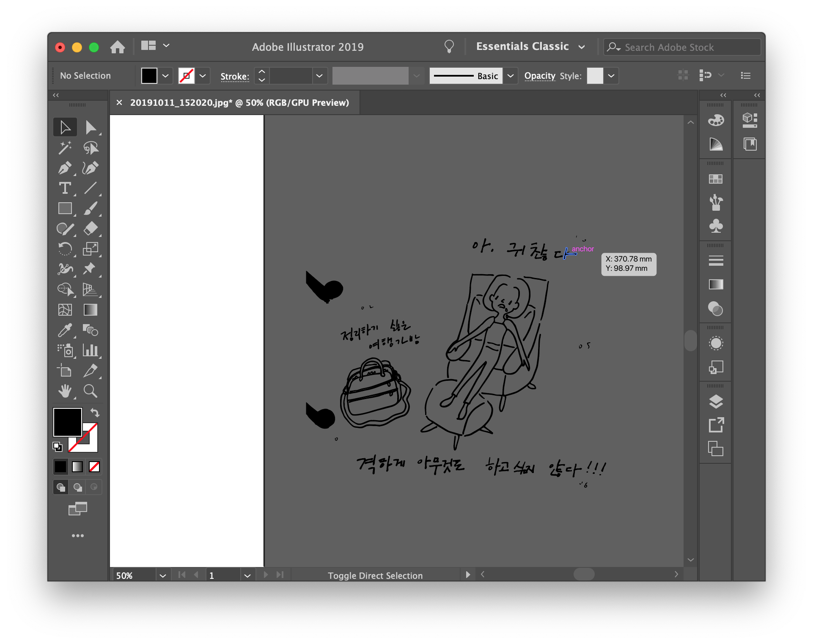The height and width of the screenshot is (644, 813).
Task: Open the Layers panel icon
Action: [x=716, y=402]
